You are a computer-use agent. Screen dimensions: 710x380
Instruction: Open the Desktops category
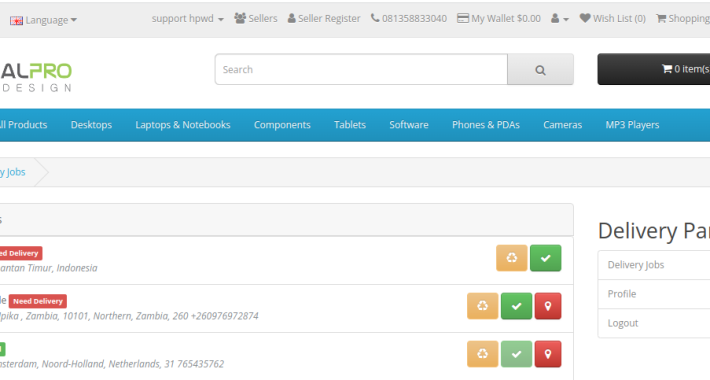coord(91,125)
